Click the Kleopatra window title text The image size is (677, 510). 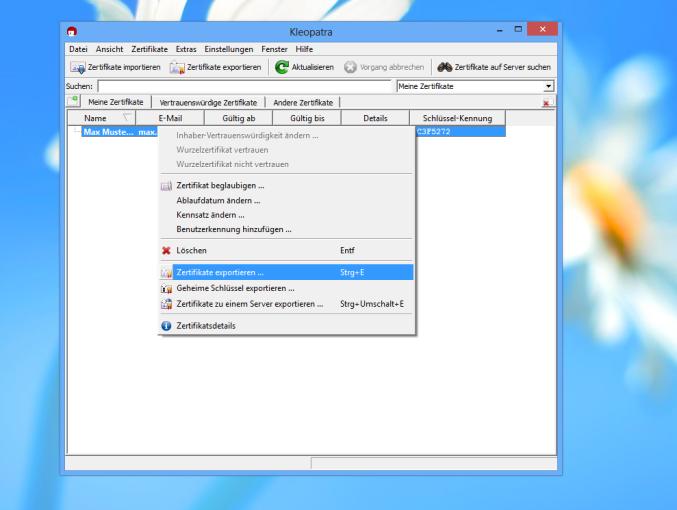310,32
